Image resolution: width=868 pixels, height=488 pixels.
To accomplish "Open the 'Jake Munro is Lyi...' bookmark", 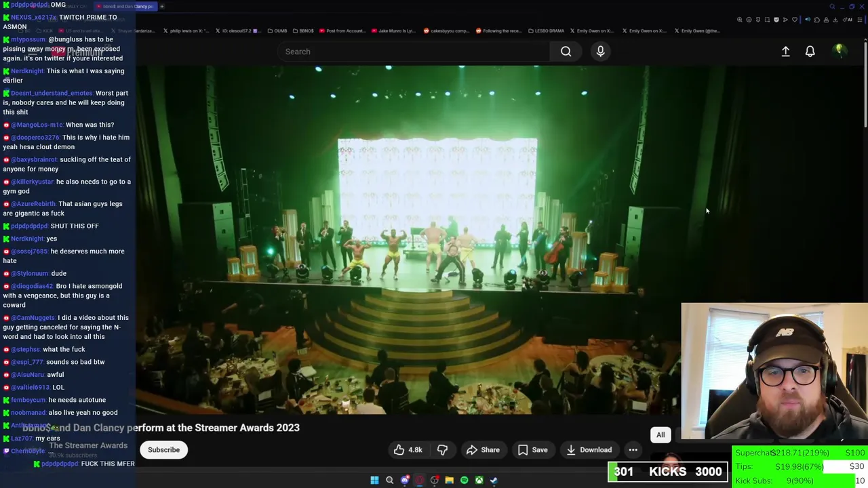I will pyautogui.click(x=395, y=30).
